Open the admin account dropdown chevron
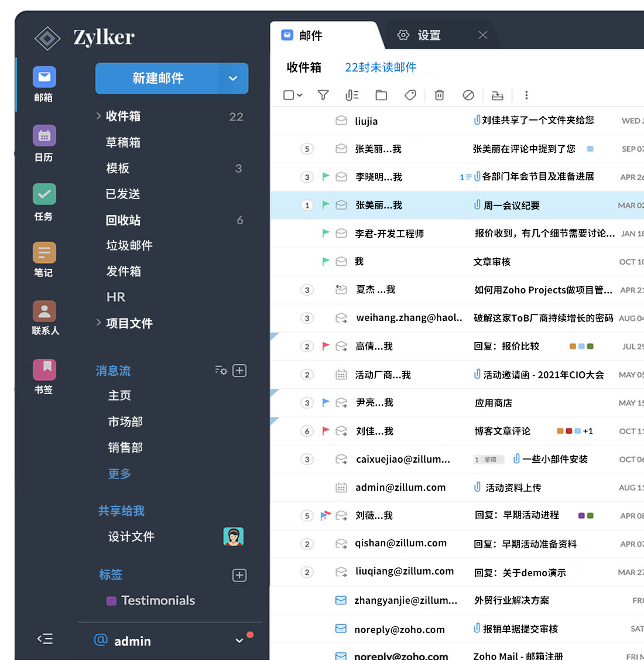The height and width of the screenshot is (660, 644). (239, 641)
